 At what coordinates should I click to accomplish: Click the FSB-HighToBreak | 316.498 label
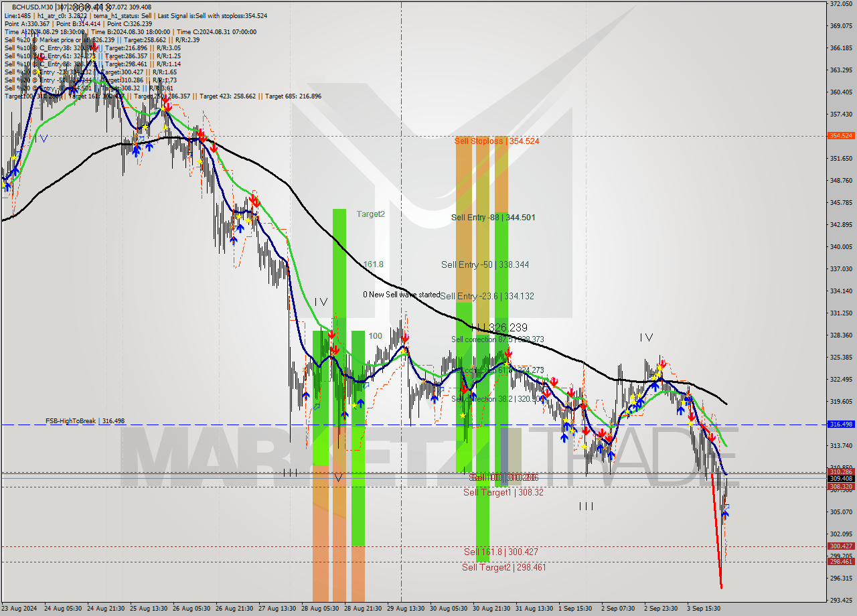click(85, 421)
